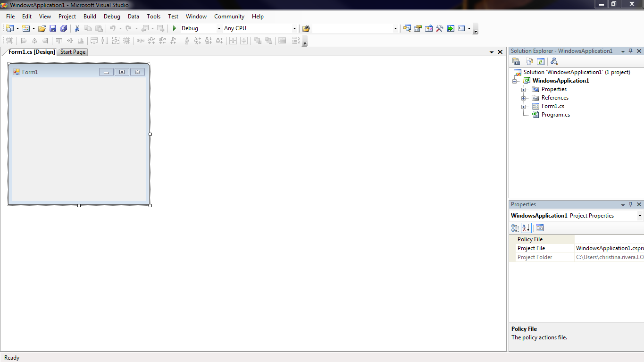644x362 pixels.
Task: Switch to the Start Page tab
Action: tap(73, 52)
